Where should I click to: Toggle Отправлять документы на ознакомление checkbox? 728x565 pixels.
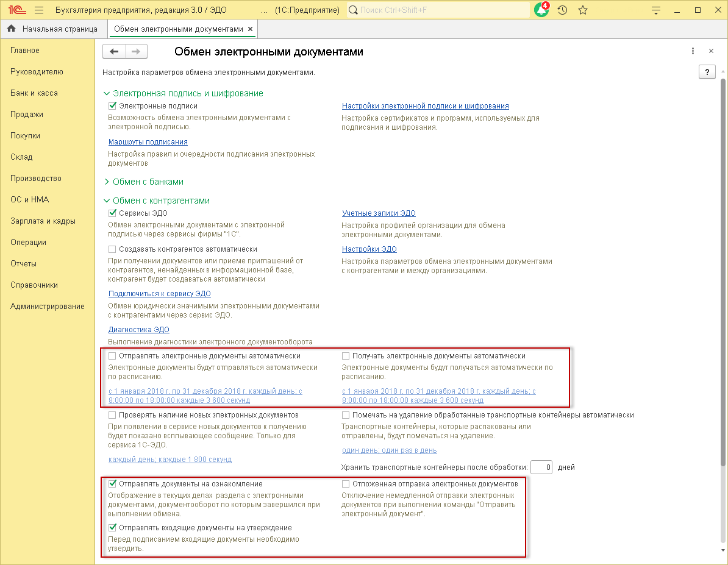112,484
